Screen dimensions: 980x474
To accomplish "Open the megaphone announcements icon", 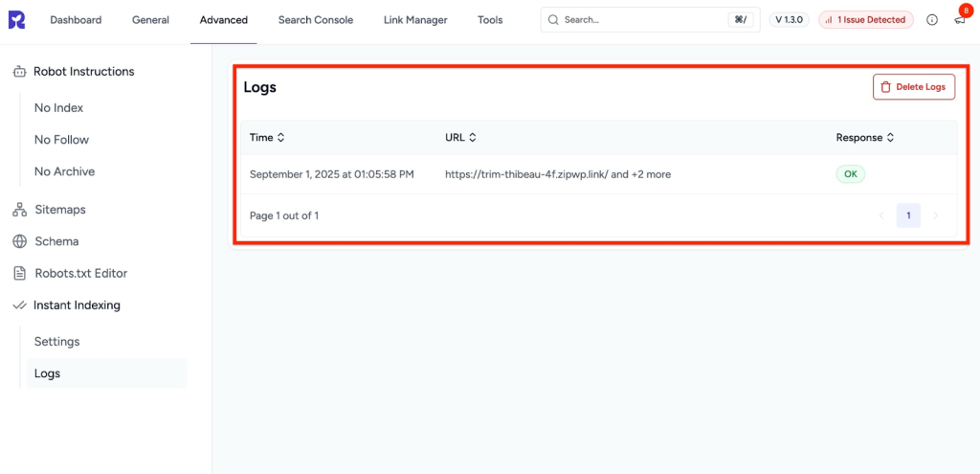I will click(x=959, y=21).
